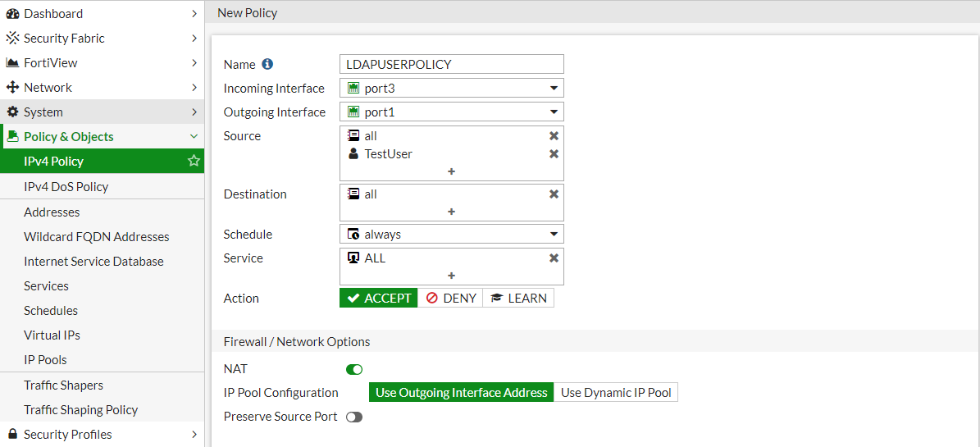Enable Preserve Source Port toggle
This screenshot has width=980, height=447.
pyautogui.click(x=354, y=417)
